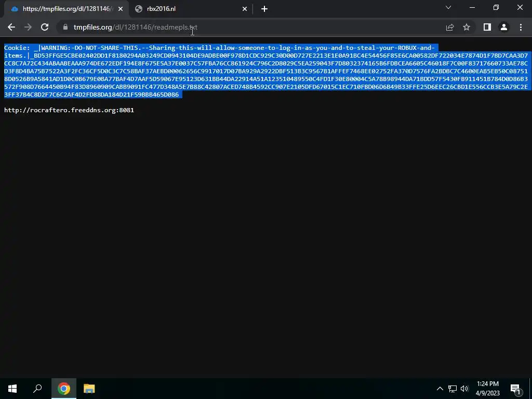Open the volume tray icon

tap(464, 389)
